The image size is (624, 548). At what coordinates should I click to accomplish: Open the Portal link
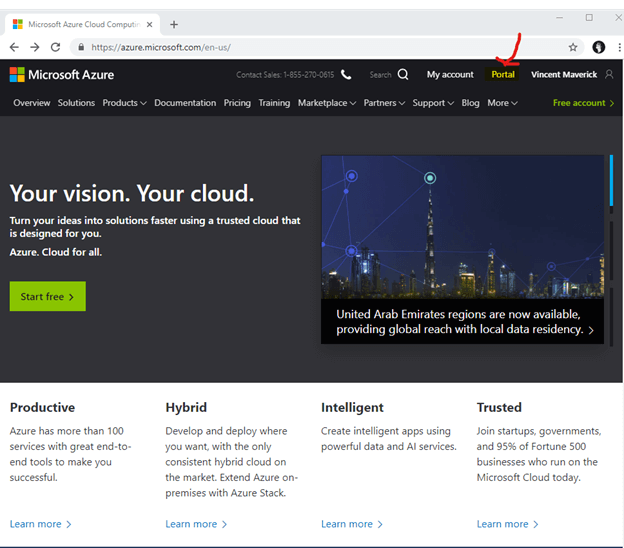click(503, 74)
